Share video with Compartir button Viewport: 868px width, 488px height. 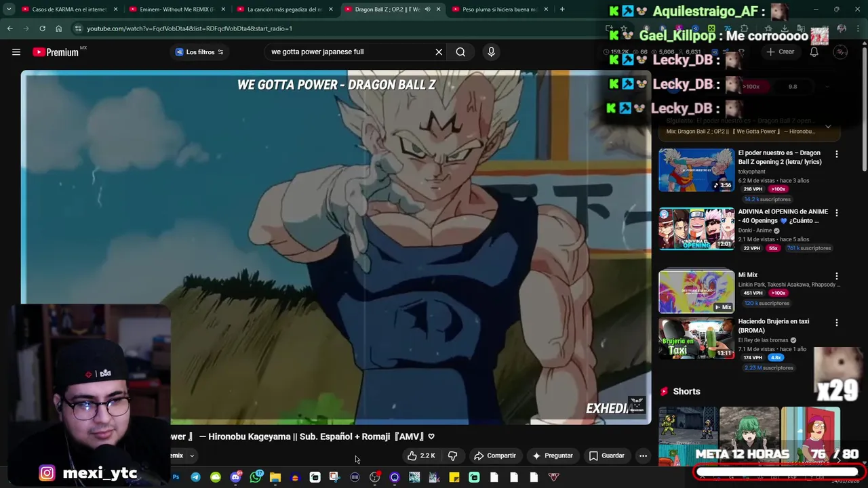495,456
